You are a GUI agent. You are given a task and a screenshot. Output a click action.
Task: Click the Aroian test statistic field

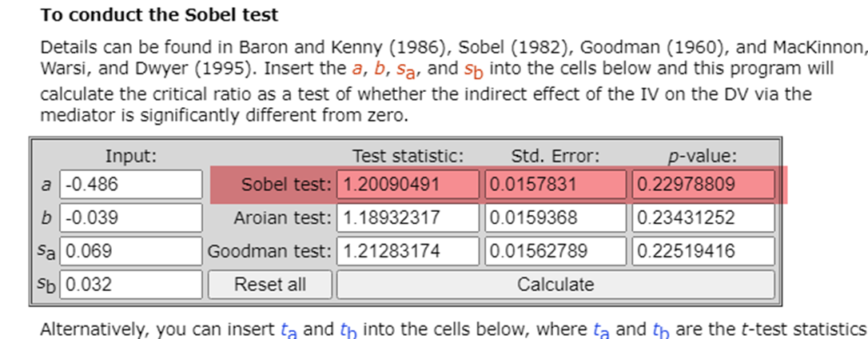tap(408, 217)
